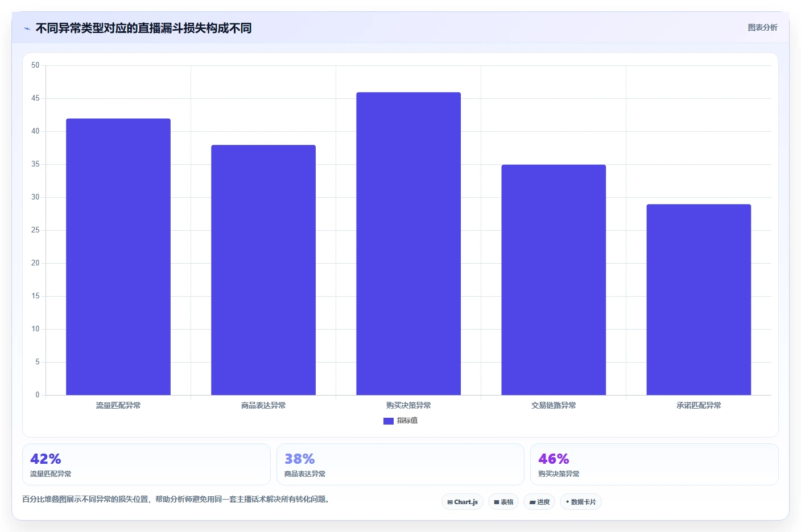Select the Chart.js chip text
The width and height of the screenshot is (801, 532).
tap(466, 502)
